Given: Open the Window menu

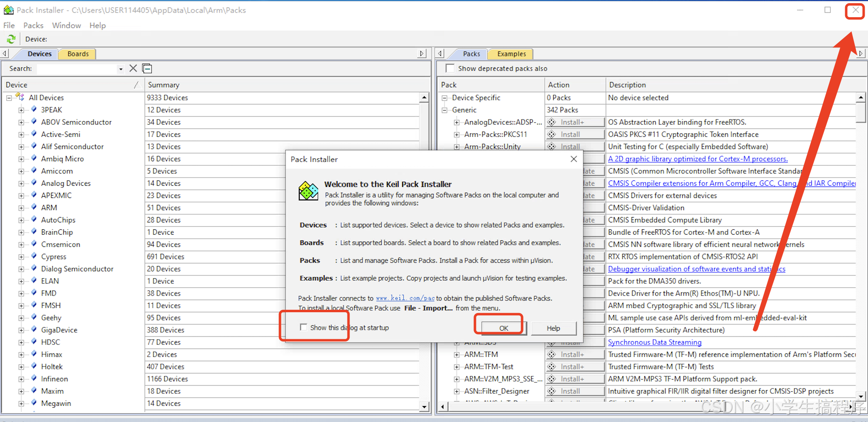Looking at the screenshot, I should [x=67, y=25].
